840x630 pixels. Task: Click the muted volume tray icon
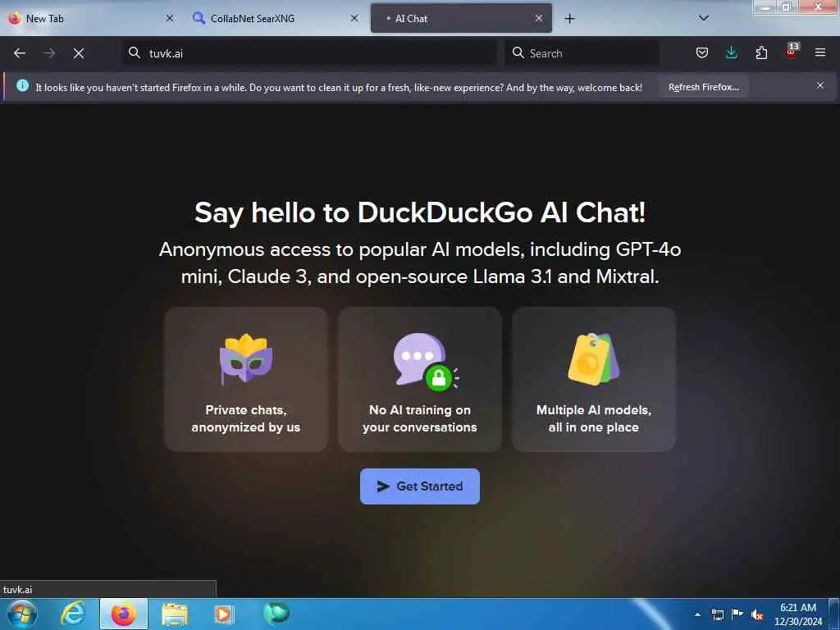(757, 614)
